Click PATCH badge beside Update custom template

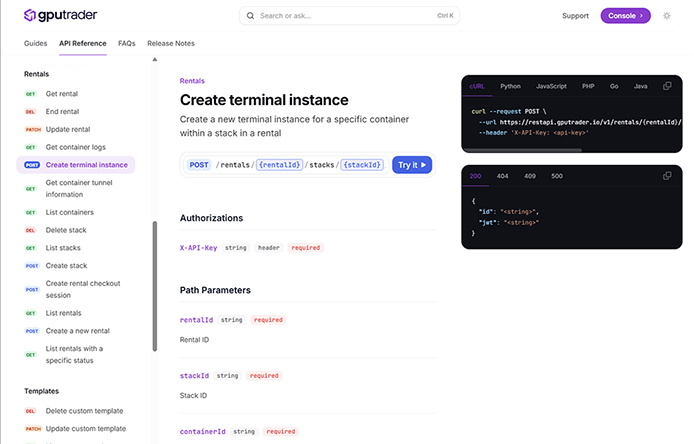pos(33,429)
